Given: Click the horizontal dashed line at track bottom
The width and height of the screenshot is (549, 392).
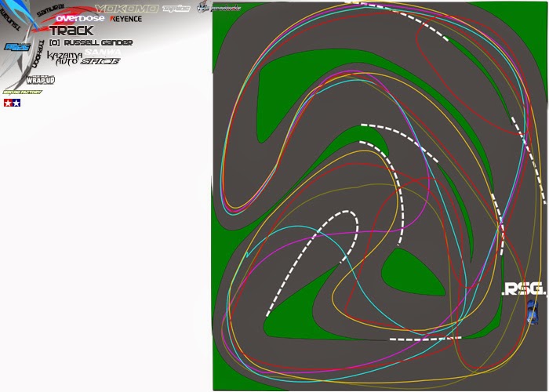Looking at the screenshot, I should [425, 339].
